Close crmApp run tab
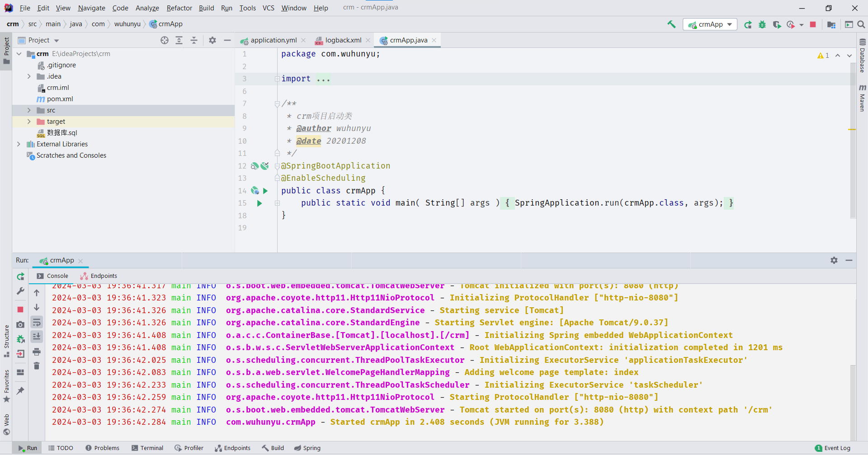Screen dimensions: 868x455 point(80,261)
